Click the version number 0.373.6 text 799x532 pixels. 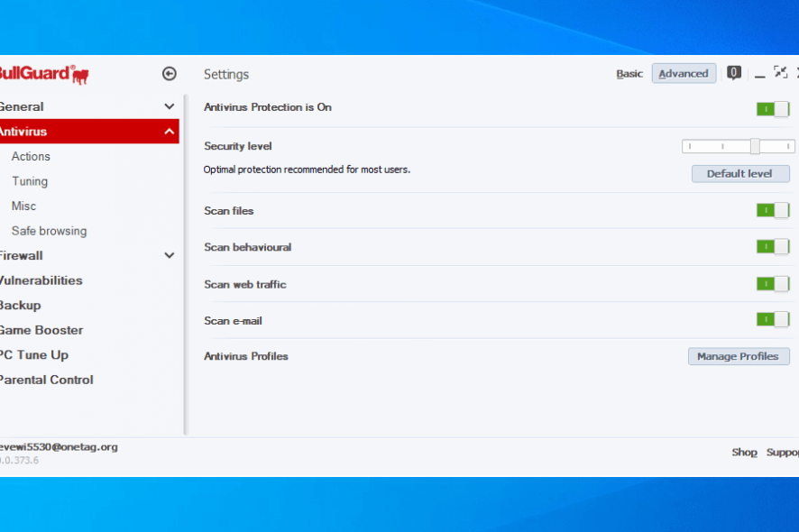(19, 460)
